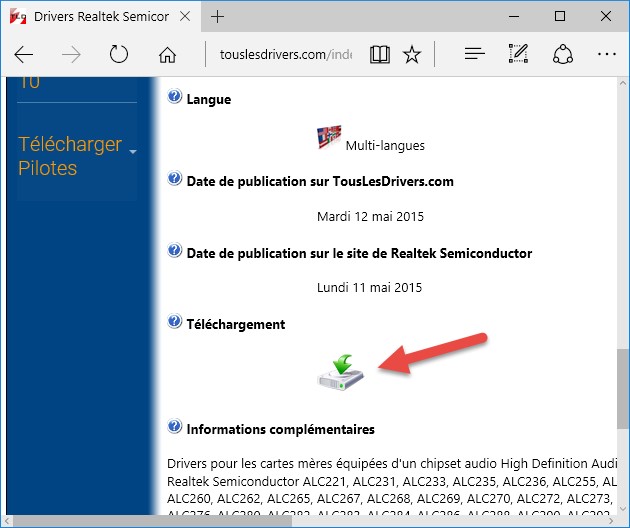Click the Multi-langues flag icon
The width and height of the screenshot is (630, 528).
tap(328, 139)
